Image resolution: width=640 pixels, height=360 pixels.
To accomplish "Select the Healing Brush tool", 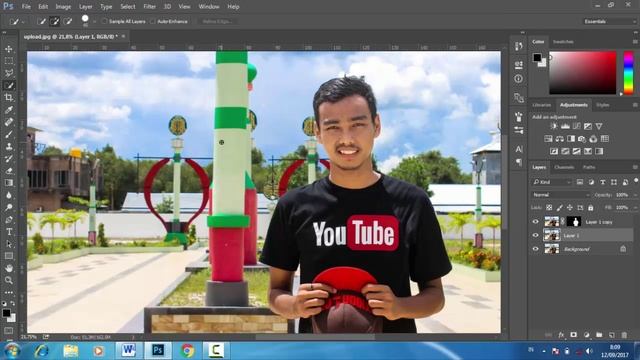I will coord(9,122).
